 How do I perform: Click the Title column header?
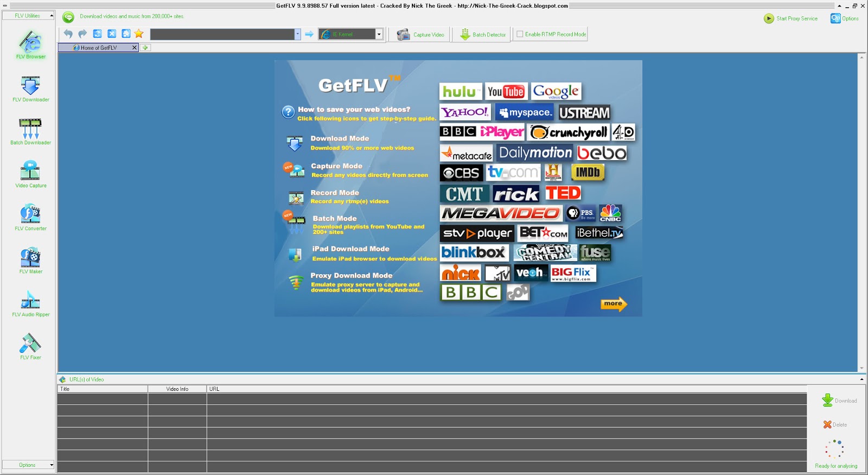103,389
